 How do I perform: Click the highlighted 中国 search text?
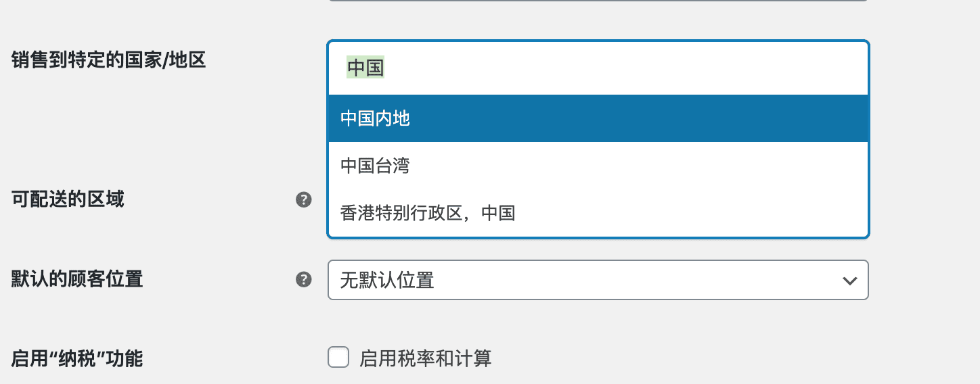pyautogui.click(x=365, y=68)
